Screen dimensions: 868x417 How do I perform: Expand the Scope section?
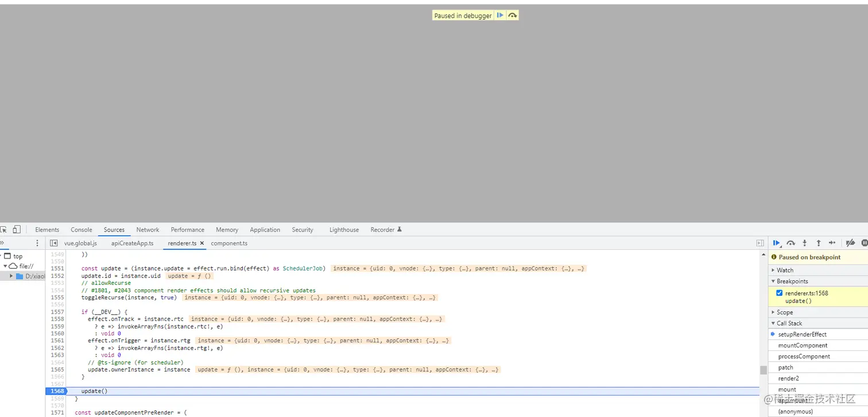(818, 312)
